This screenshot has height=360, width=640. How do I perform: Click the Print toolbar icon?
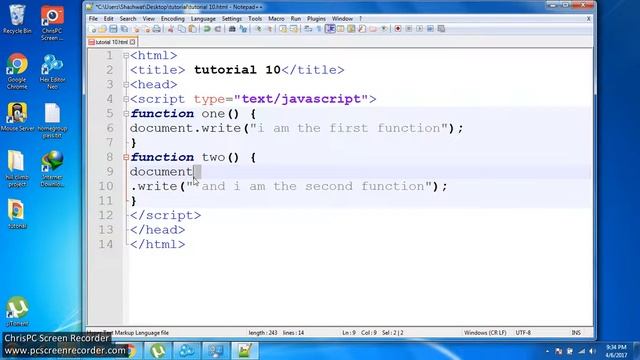[157, 29]
